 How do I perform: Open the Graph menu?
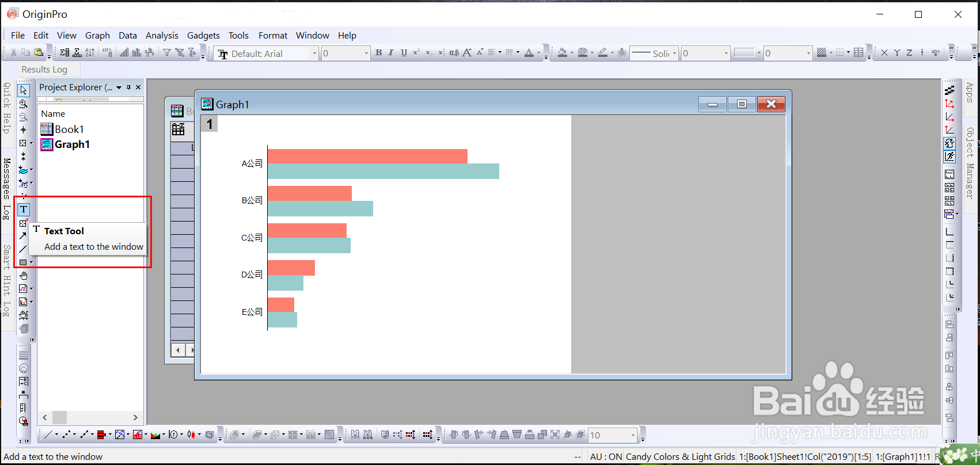click(97, 35)
